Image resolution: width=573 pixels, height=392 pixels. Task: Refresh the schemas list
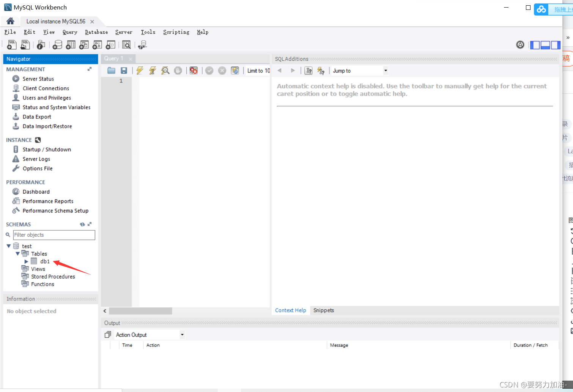(82, 224)
